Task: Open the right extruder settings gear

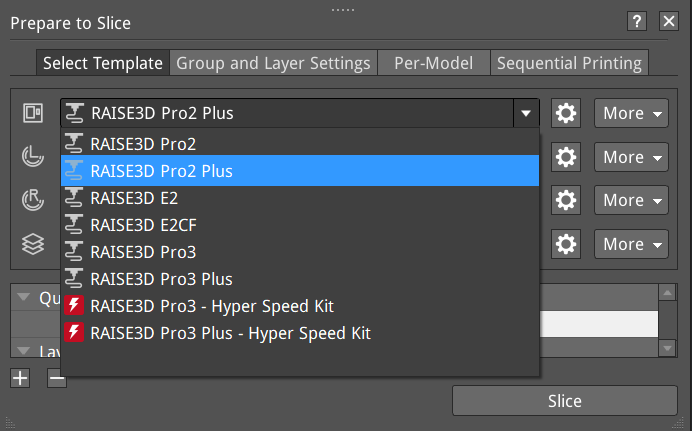Action: click(x=566, y=200)
